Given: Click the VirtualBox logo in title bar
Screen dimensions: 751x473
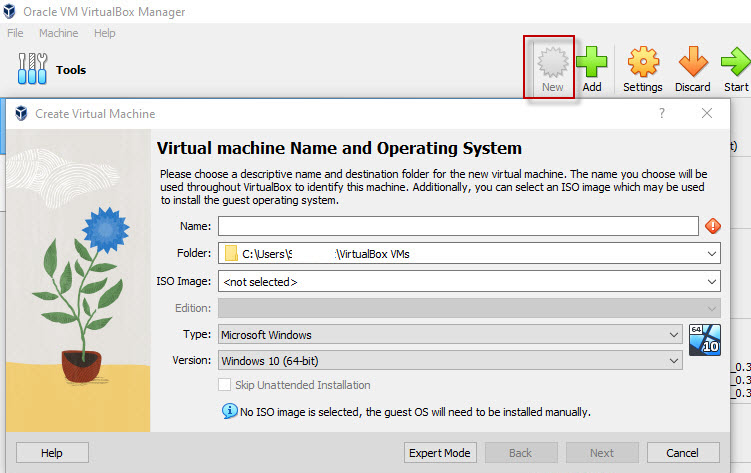Looking at the screenshot, I should click(10, 11).
